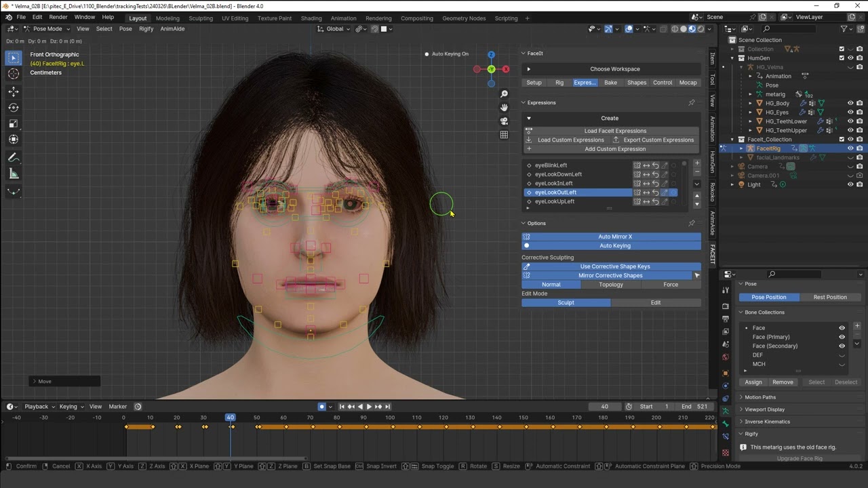Viewport: 868px width, 488px height.
Task: Toggle Auto Keying option
Action: tap(611, 245)
